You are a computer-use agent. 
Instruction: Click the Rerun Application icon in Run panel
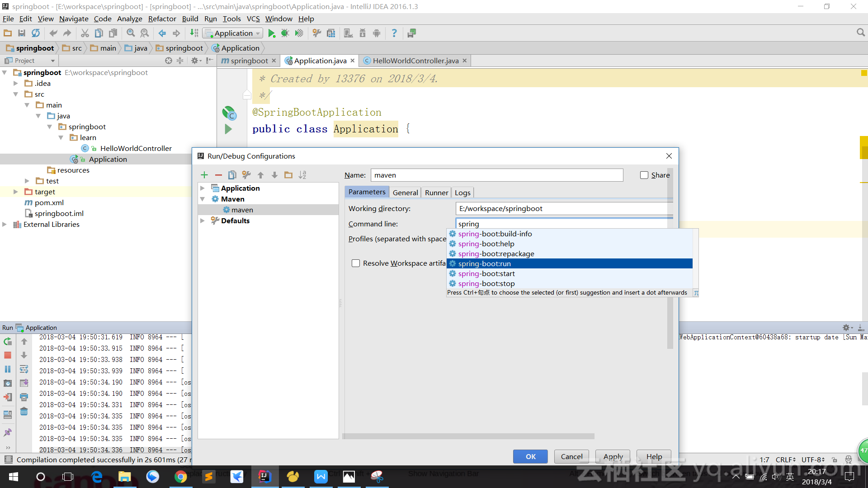click(x=8, y=342)
